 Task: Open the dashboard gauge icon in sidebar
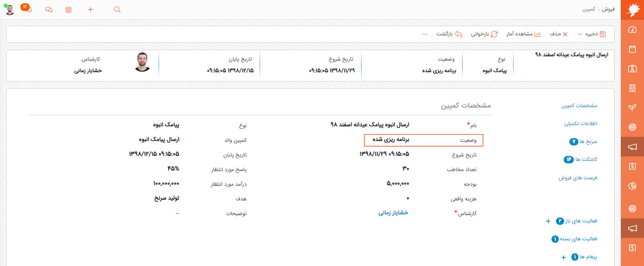point(632,29)
